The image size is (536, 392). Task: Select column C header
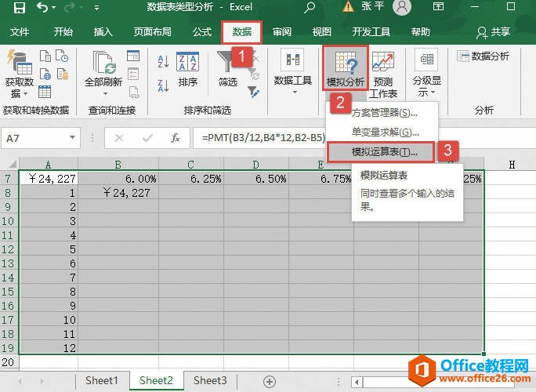(x=190, y=165)
